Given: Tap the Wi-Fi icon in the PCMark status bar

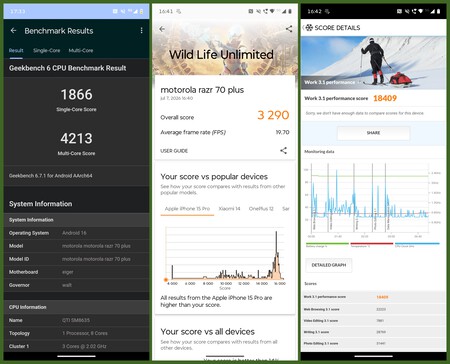Looking at the screenshot, I should coord(421,11).
